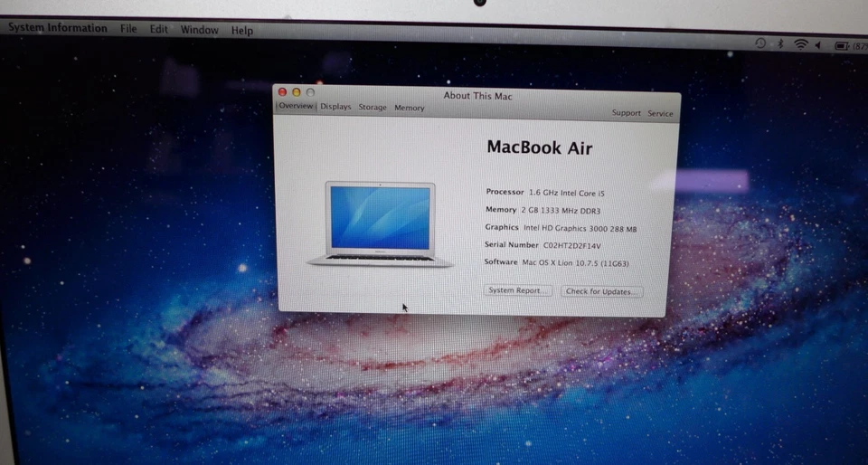The height and width of the screenshot is (465, 868).
Task: Click the grey zoom button of About This Mac
Action: (310, 92)
